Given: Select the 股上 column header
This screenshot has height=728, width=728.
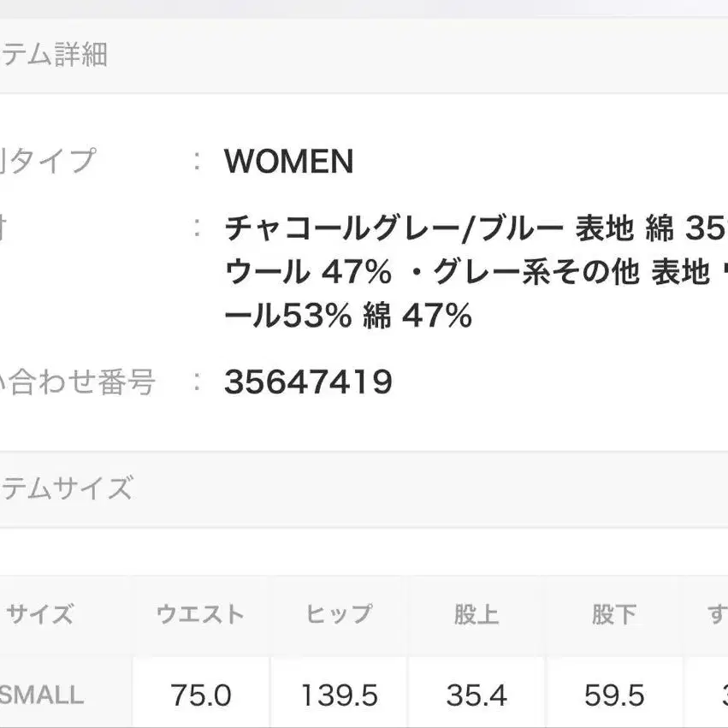Looking at the screenshot, I should tap(476, 614).
